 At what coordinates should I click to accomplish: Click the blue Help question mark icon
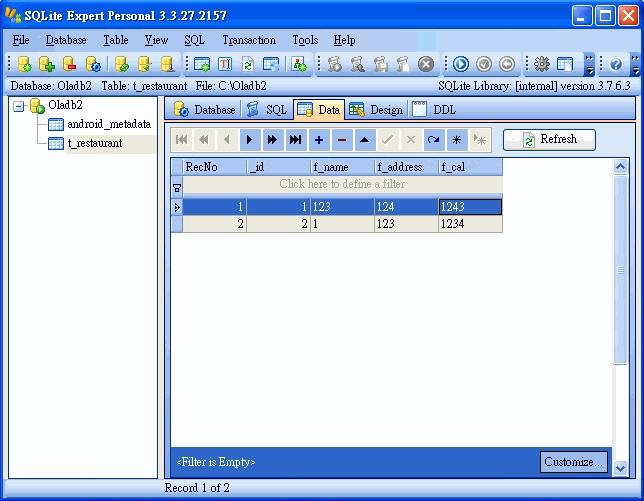point(616,64)
